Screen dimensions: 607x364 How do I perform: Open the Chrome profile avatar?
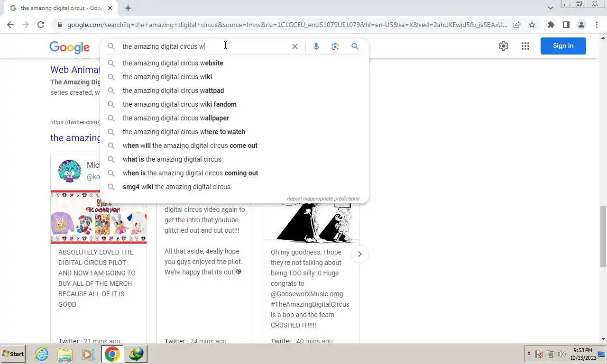(581, 25)
